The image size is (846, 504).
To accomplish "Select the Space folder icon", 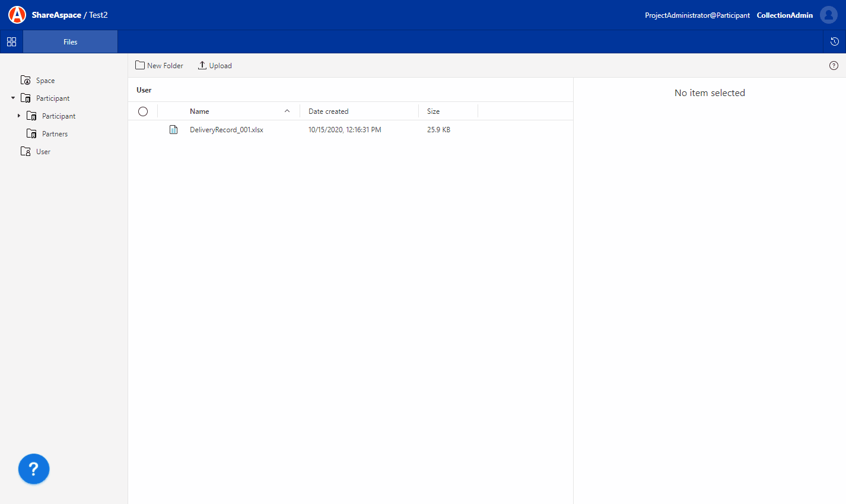I will tap(27, 80).
